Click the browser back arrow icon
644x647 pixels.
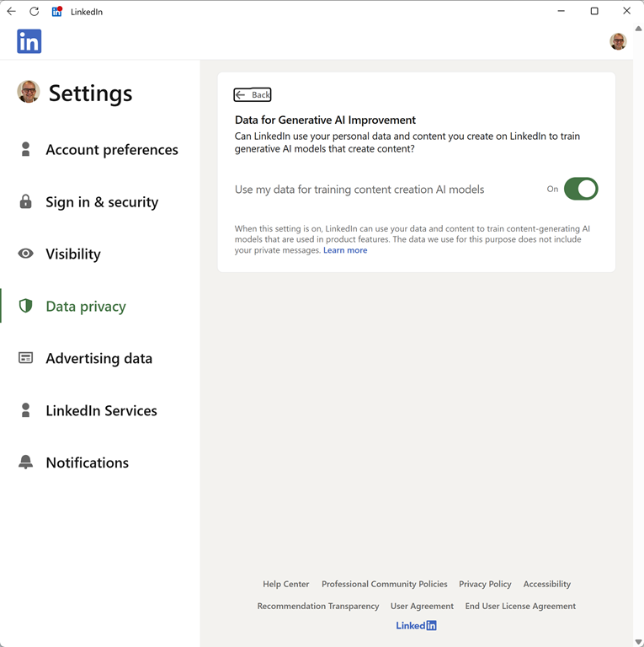point(11,12)
